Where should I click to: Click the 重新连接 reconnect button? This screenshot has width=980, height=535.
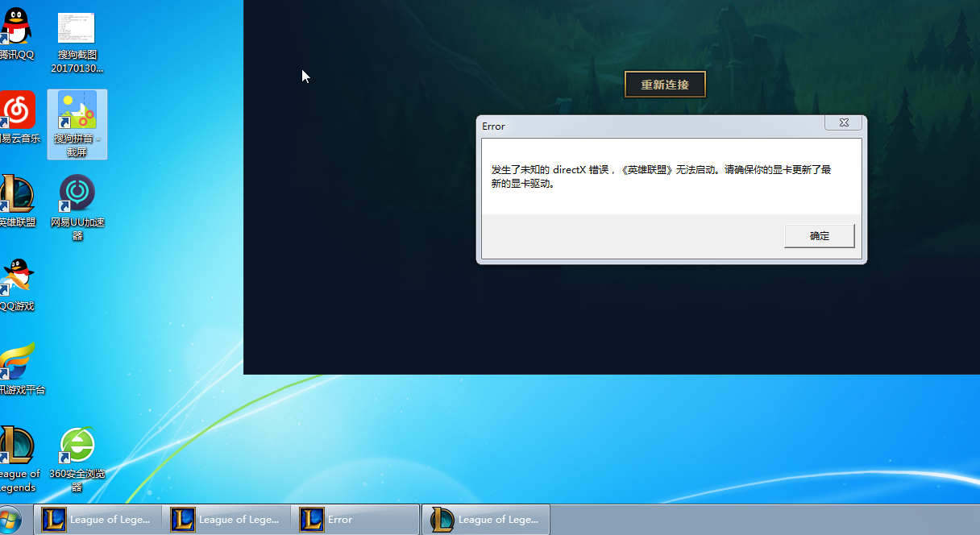point(665,85)
